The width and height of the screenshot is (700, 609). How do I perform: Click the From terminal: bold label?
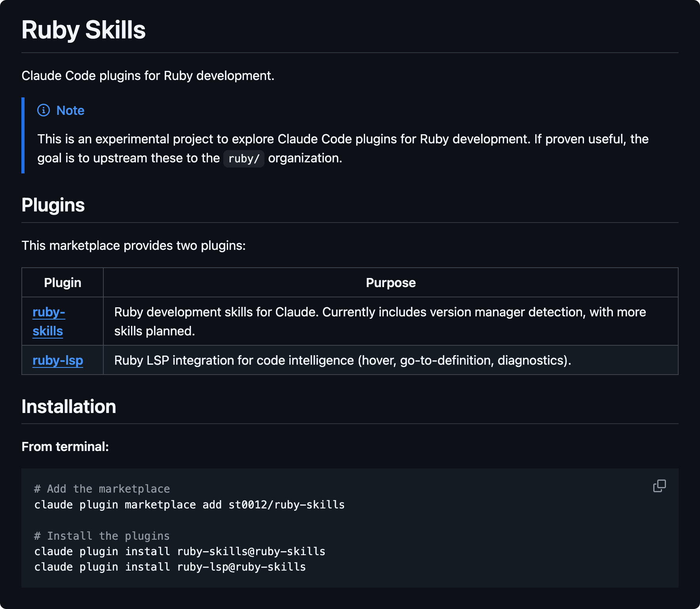click(65, 447)
